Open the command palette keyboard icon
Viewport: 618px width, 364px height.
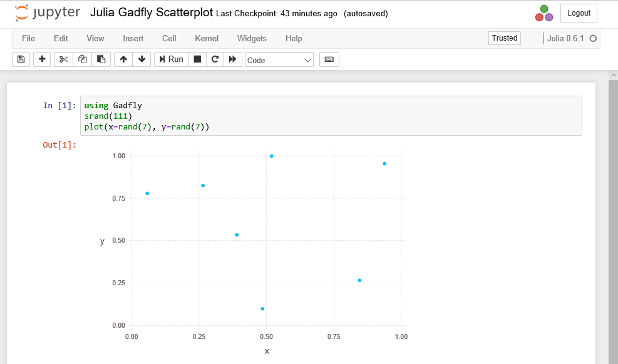pos(329,59)
